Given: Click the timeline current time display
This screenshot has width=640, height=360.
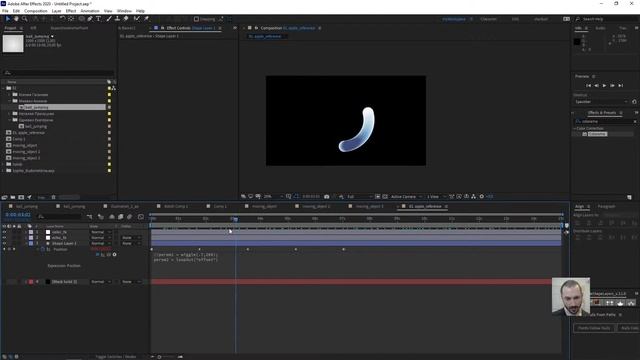Looking at the screenshot, I should tap(18, 215).
